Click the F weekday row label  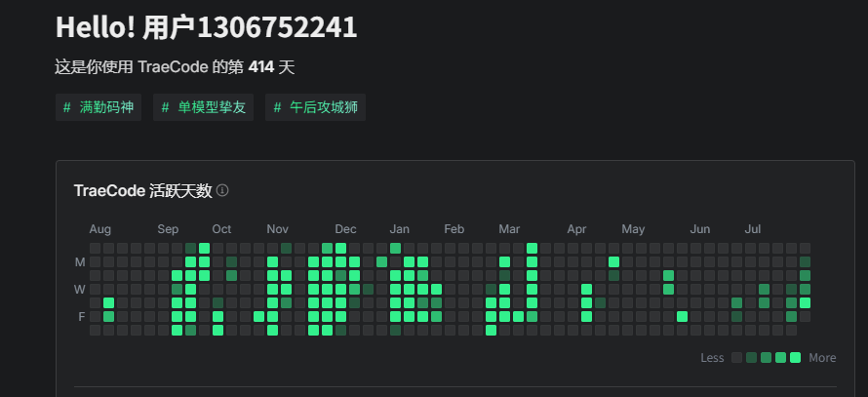click(x=81, y=317)
